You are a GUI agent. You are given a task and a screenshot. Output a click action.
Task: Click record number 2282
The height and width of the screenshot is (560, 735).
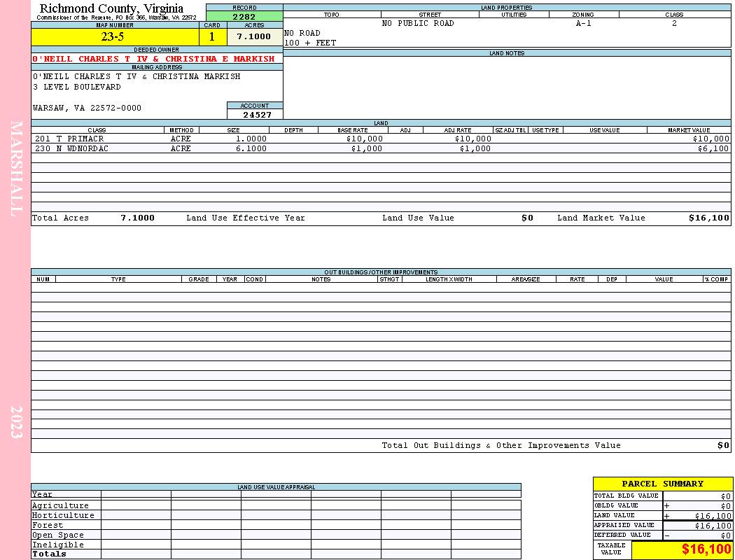click(x=244, y=16)
